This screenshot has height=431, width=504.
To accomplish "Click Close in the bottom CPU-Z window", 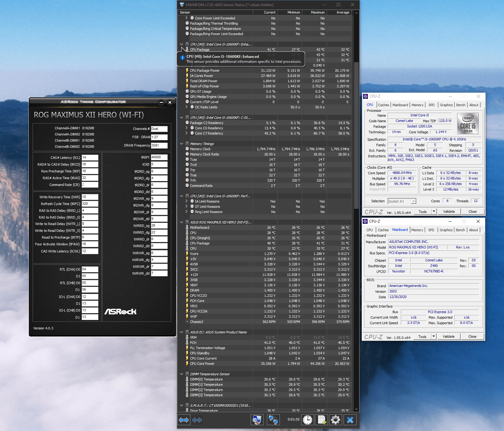I will click(472, 336).
